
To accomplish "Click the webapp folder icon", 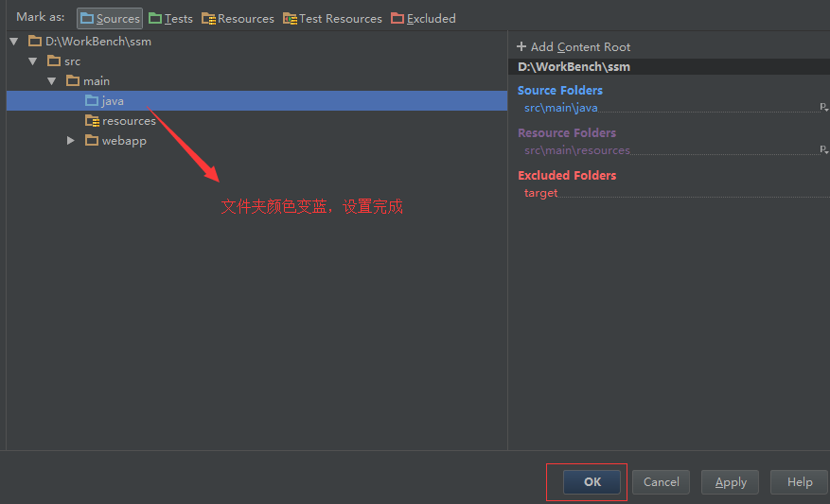I will [92, 140].
